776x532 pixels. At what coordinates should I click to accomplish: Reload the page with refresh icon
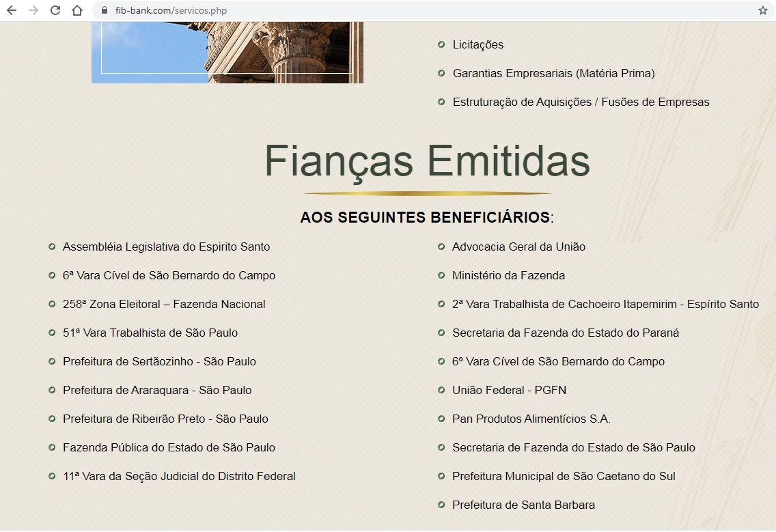pyautogui.click(x=55, y=10)
